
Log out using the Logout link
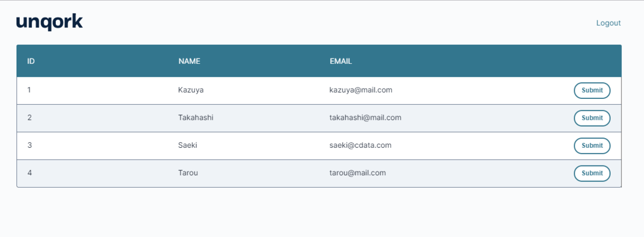pyautogui.click(x=608, y=23)
